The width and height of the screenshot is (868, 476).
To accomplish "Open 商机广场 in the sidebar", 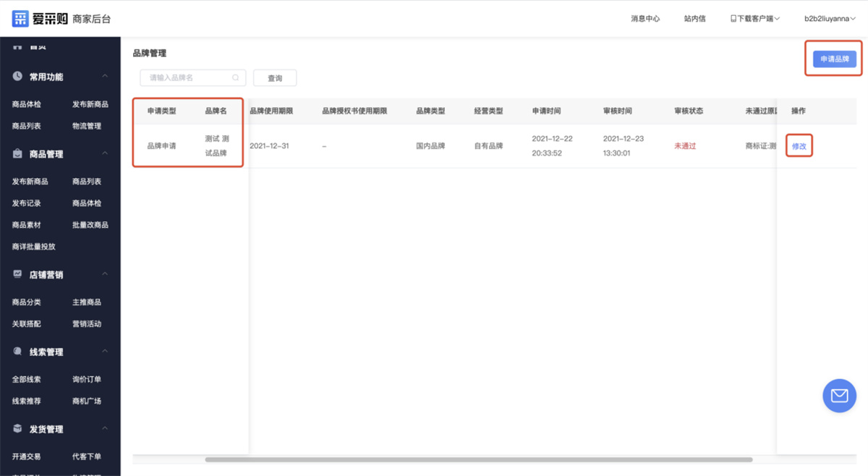I will tap(87, 401).
